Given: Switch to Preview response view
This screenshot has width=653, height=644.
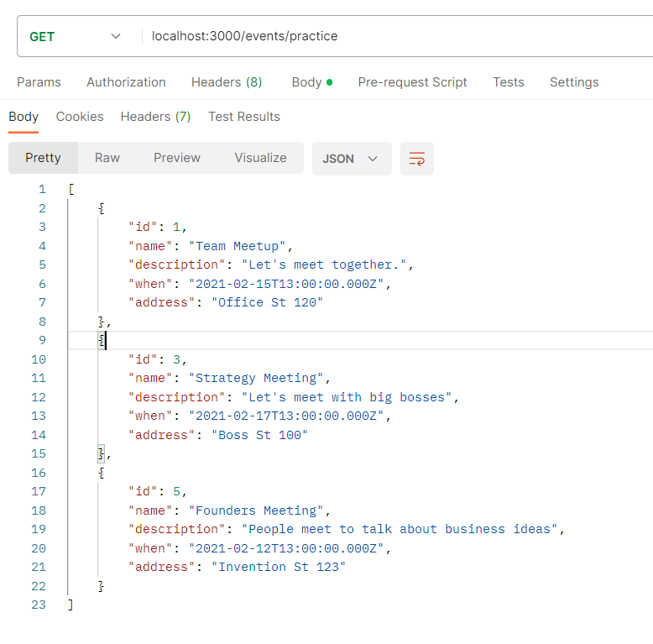Looking at the screenshot, I should point(177,158).
